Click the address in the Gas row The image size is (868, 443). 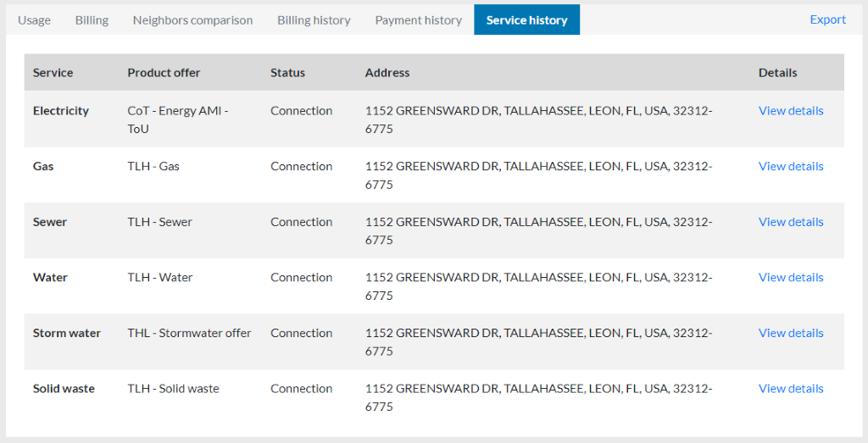pos(538,175)
